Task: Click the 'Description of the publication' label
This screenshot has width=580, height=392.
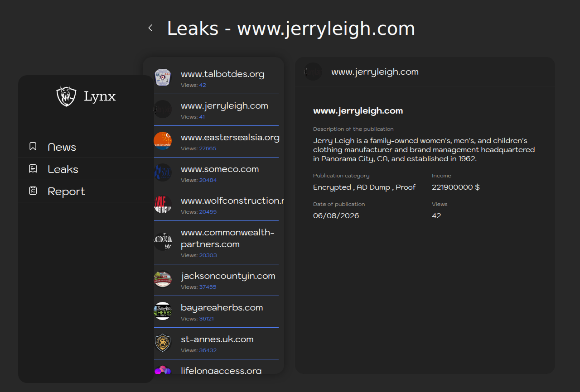Action: pos(353,129)
